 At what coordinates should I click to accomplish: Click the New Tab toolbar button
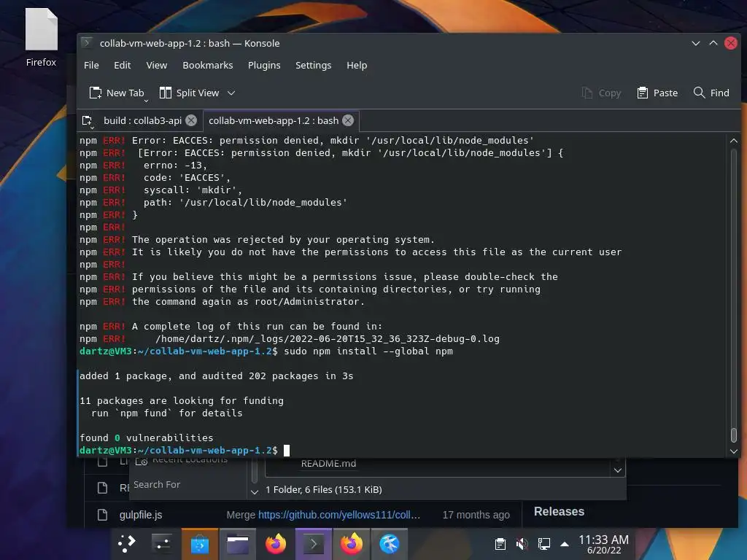click(x=117, y=93)
